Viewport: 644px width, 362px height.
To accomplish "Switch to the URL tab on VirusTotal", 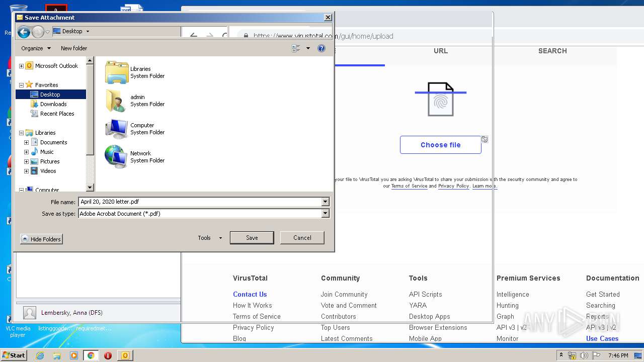I will point(441,51).
